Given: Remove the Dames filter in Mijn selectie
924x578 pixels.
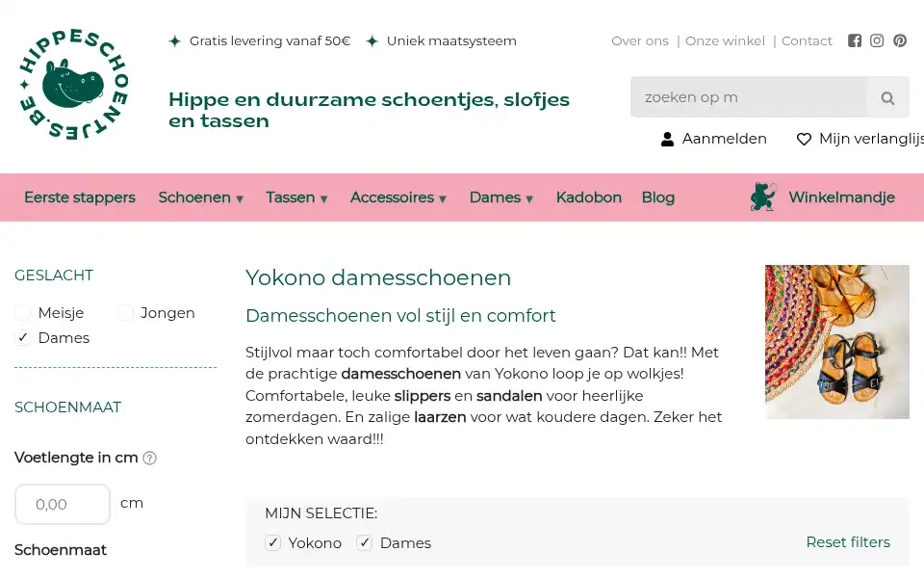Looking at the screenshot, I should point(364,542).
